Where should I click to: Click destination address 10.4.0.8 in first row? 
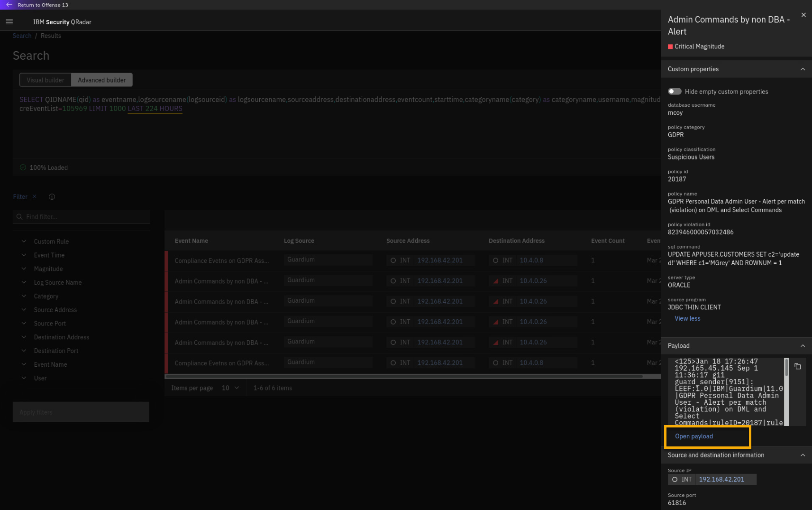[531, 260]
